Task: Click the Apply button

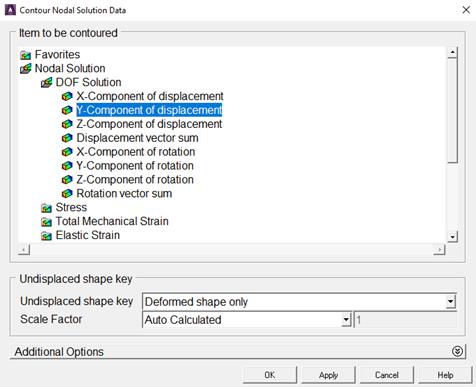Action: point(328,375)
